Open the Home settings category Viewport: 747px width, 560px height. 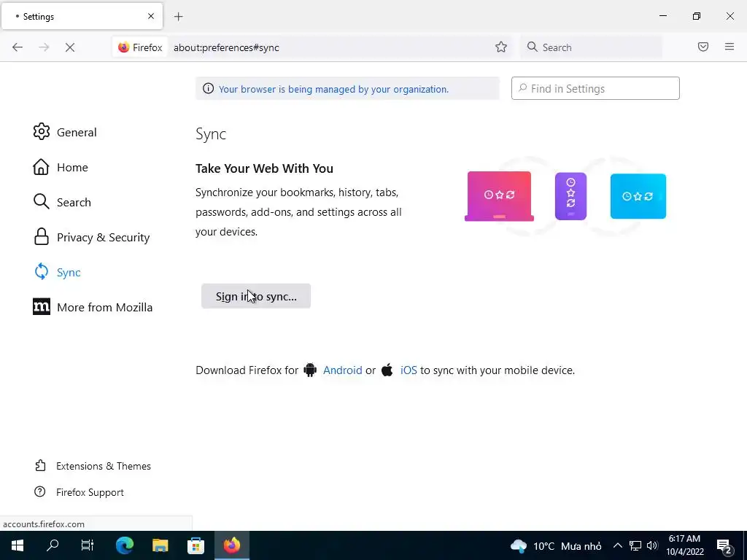[x=61, y=167]
